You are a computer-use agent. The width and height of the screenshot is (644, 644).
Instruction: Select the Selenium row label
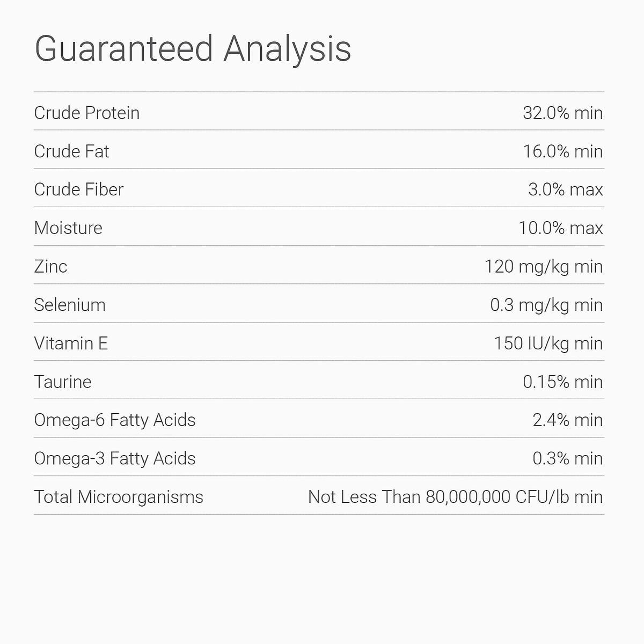[70, 305]
